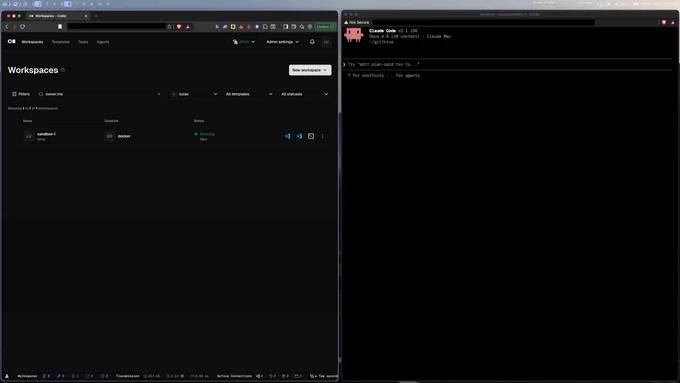
Task: Expand the lucas user filter dropdown
Action: pyautogui.click(x=194, y=94)
